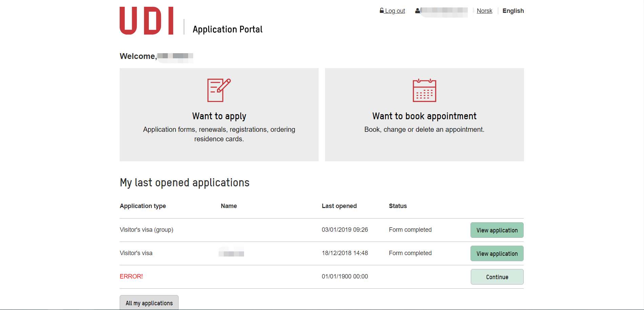Click the calendar appointment icon
The width and height of the screenshot is (644, 310).
(x=424, y=90)
